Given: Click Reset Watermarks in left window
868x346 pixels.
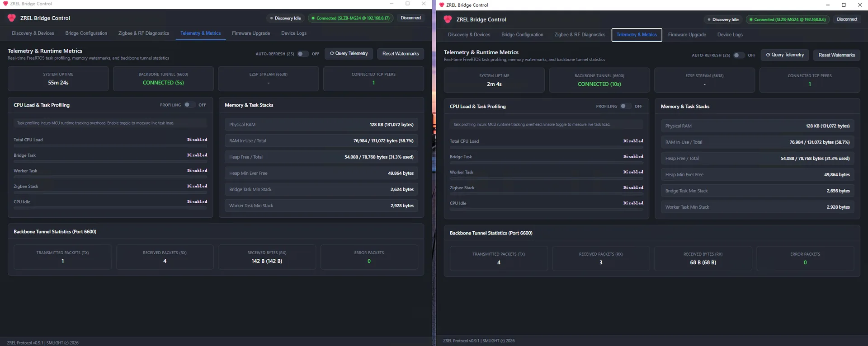Looking at the screenshot, I should point(401,54).
